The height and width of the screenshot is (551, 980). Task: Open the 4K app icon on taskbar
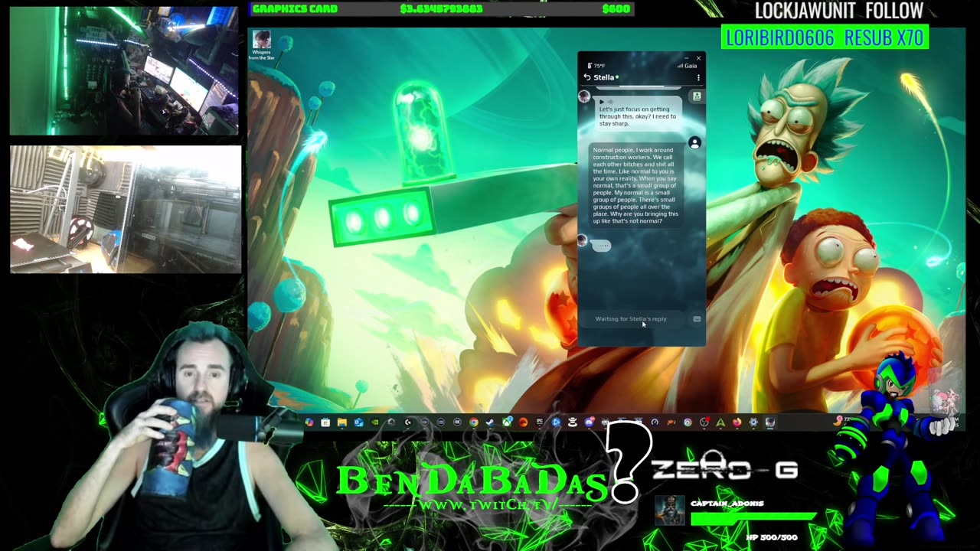pyautogui.click(x=457, y=422)
